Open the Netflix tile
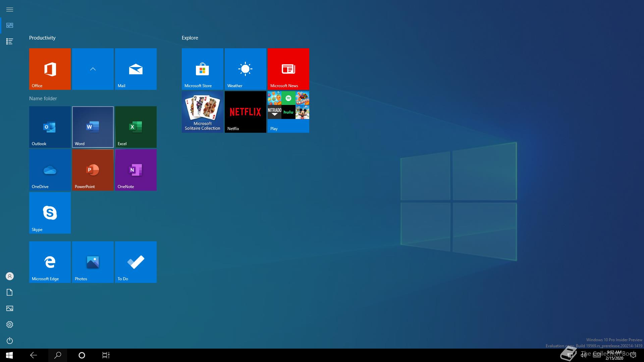This screenshot has width=644, height=362. point(245,112)
